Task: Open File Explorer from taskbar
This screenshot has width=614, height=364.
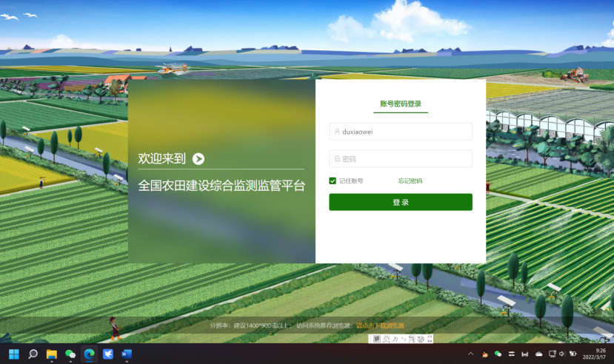Action: click(x=52, y=354)
